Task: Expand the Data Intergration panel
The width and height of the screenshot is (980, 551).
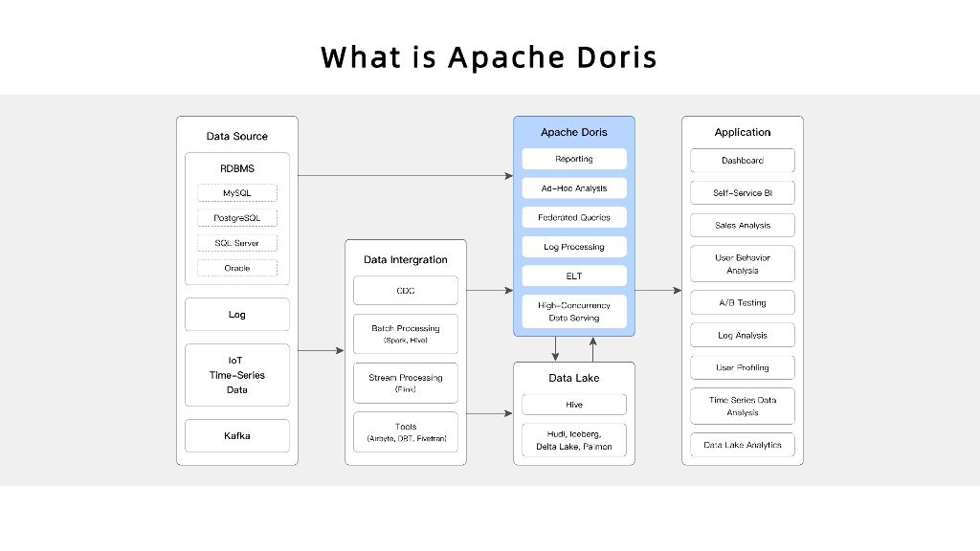Action: (406, 259)
